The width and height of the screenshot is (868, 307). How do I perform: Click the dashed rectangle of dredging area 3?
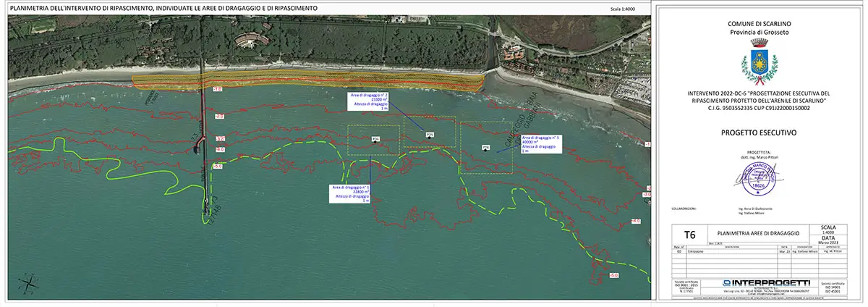point(486,148)
